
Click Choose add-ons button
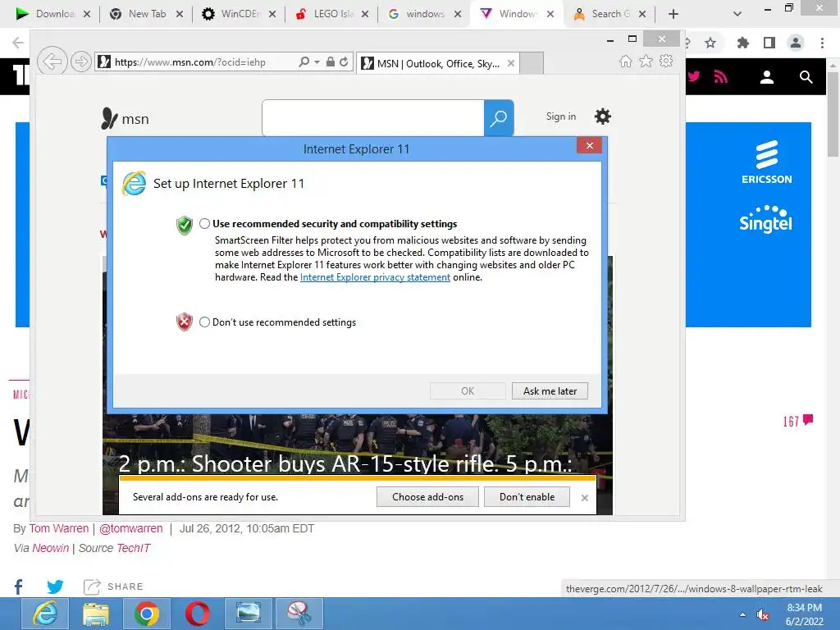[427, 496]
